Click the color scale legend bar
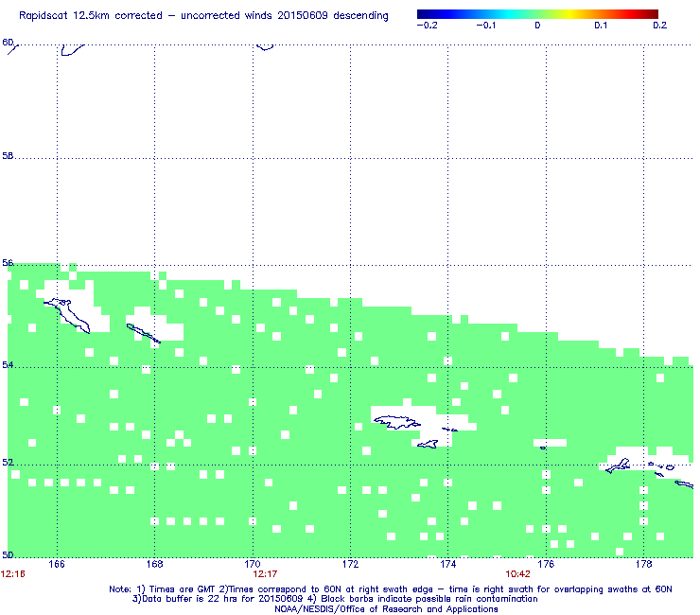The image size is (700, 615). point(537,14)
